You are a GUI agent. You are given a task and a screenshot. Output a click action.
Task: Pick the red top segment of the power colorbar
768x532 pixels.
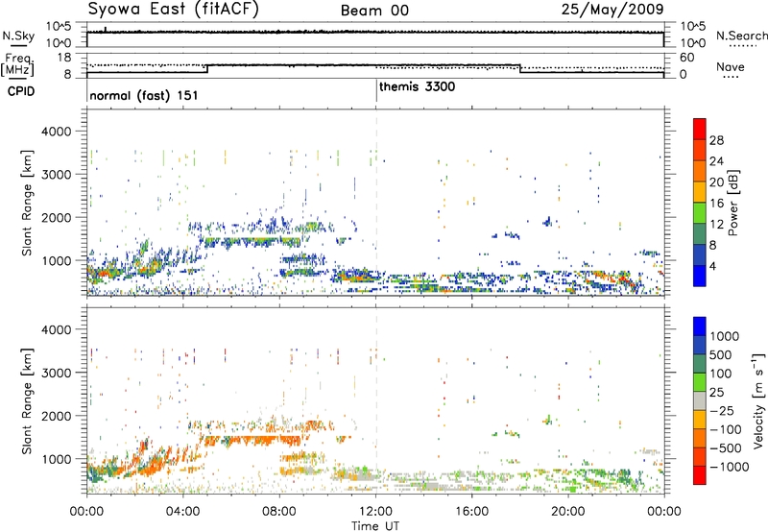pos(700,129)
